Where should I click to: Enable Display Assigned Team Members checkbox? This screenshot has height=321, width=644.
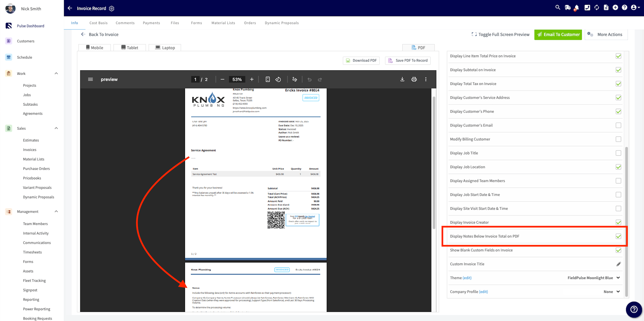click(x=618, y=181)
